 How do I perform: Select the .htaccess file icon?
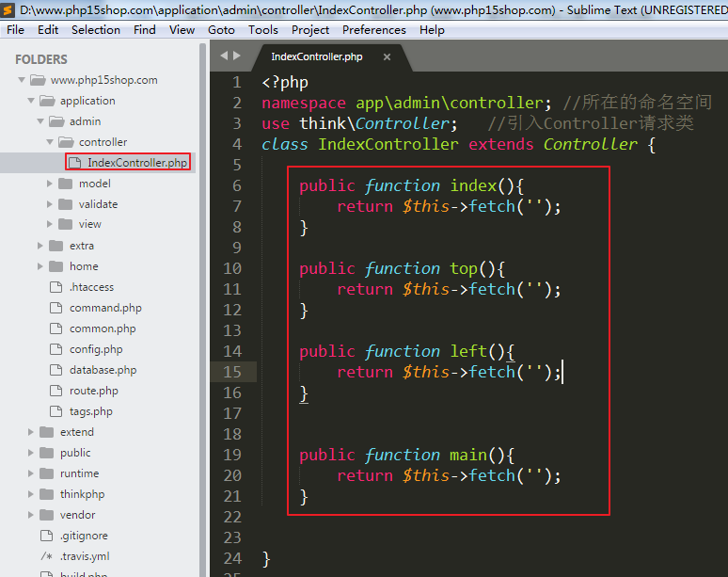click(55, 287)
